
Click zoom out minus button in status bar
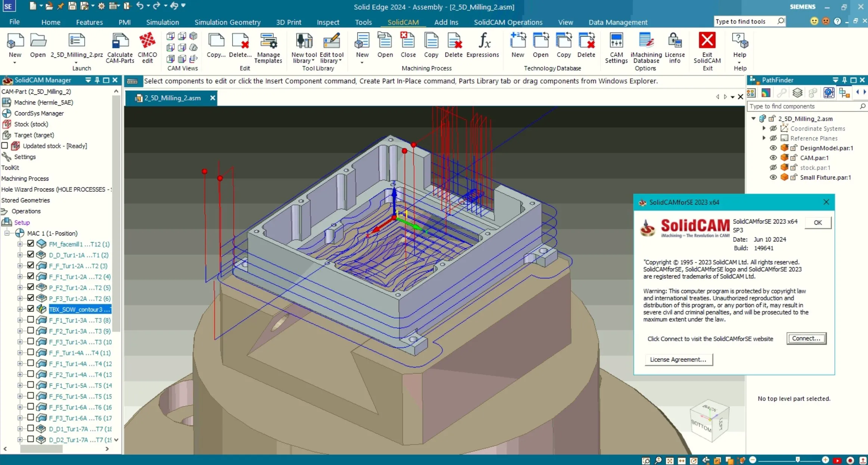[x=753, y=460]
